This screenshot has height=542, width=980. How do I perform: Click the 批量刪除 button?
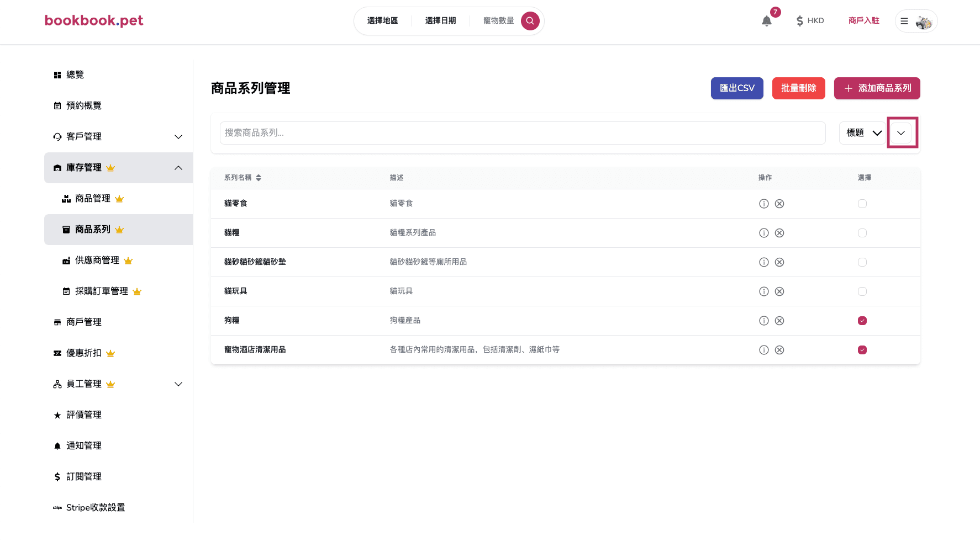[798, 88]
